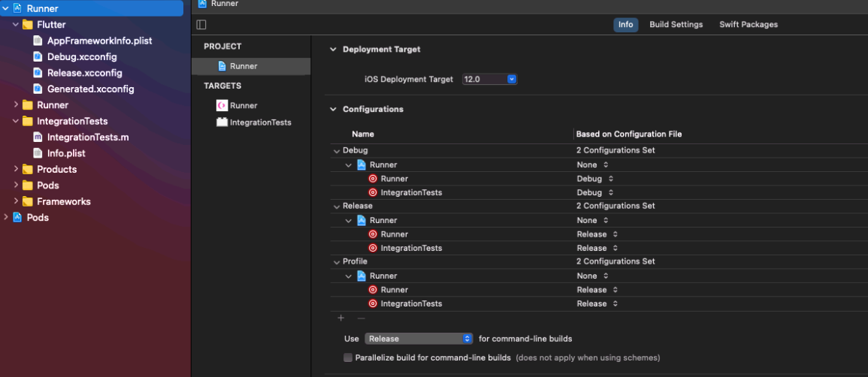Click the Runner target icon under Debug

373,179
